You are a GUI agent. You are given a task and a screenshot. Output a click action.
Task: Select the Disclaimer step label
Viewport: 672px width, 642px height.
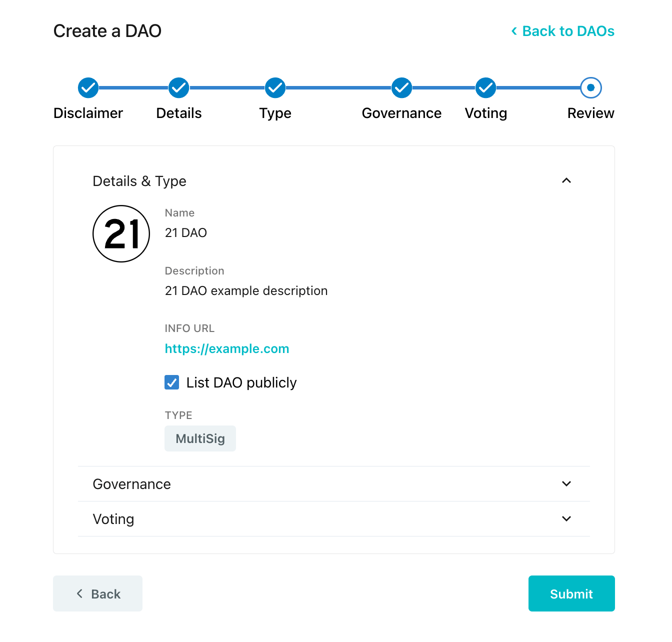[x=88, y=113]
